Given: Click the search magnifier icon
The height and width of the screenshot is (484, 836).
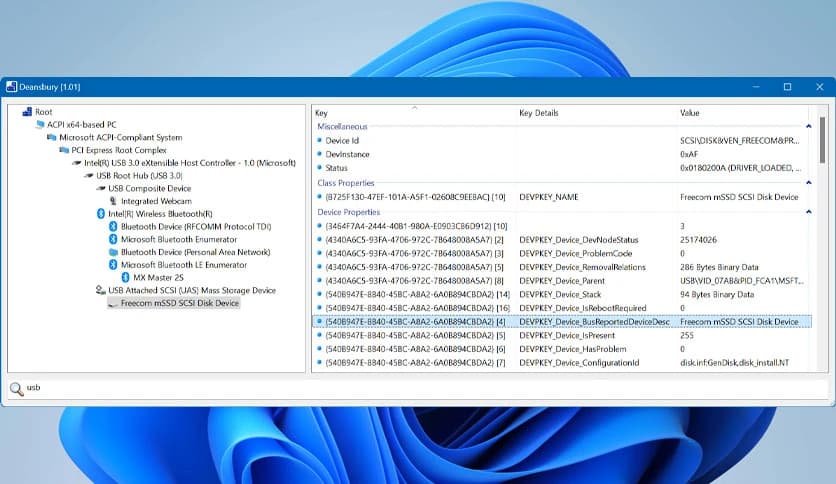Looking at the screenshot, I should [x=17, y=389].
